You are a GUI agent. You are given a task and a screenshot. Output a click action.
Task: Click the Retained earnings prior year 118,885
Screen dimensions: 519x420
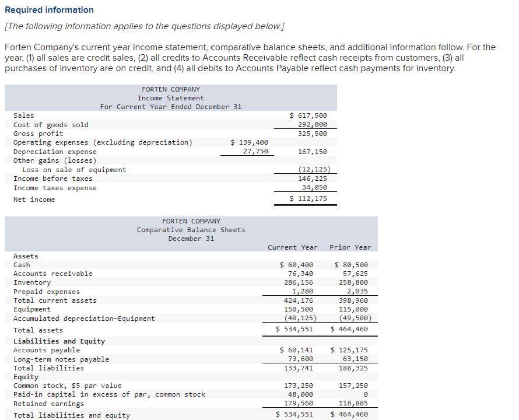[353, 404]
